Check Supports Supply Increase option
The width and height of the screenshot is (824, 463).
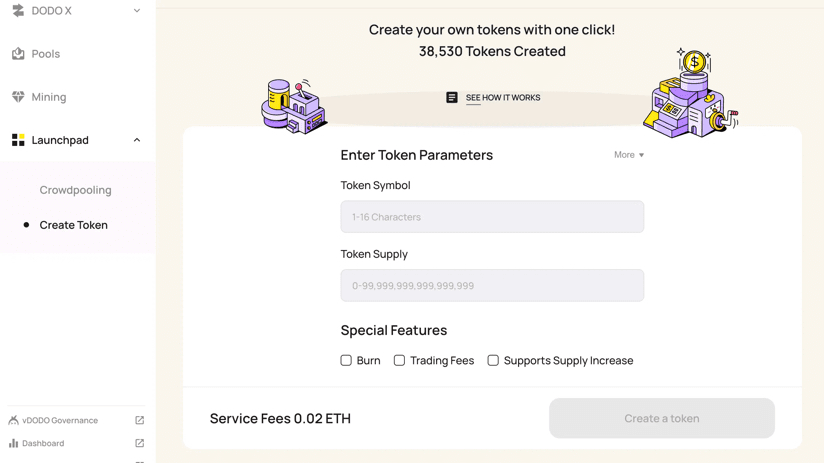[x=493, y=361]
